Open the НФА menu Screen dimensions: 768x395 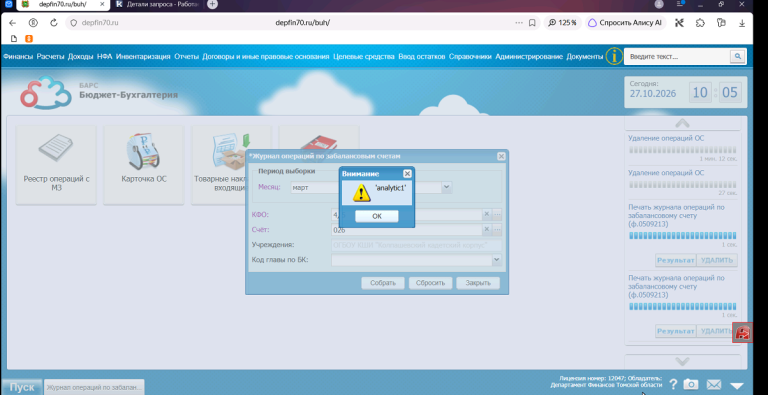pos(104,56)
